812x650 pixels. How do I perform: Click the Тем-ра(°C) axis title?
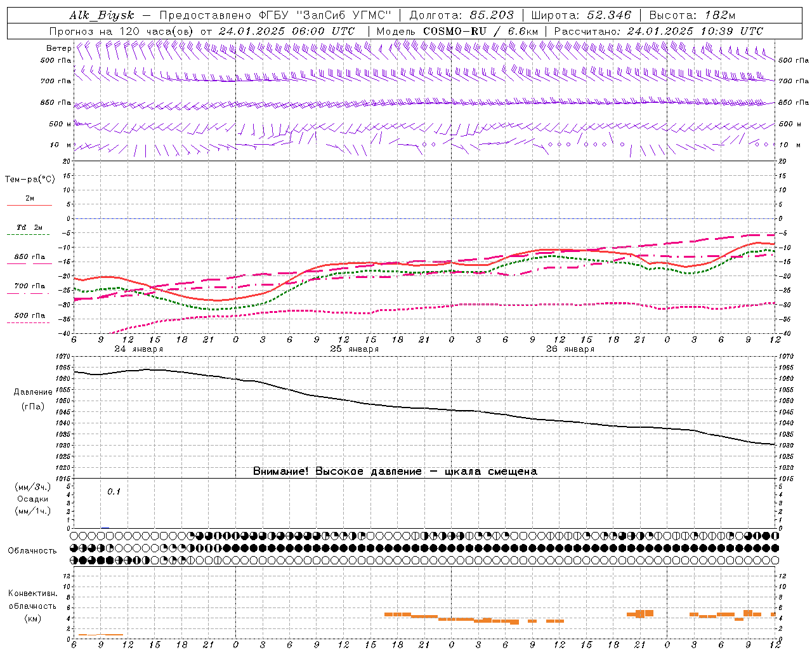[30, 180]
